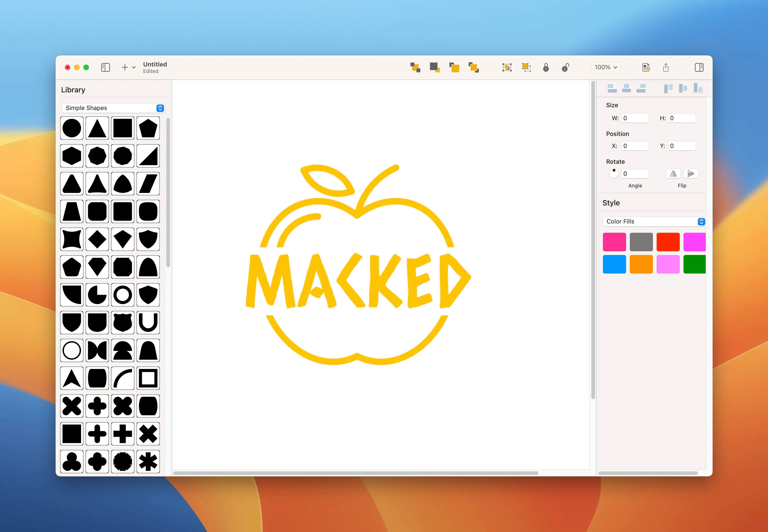Select the parallelogram shape
Image resolution: width=768 pixels, height=532 pixels.
click(148, 184)
